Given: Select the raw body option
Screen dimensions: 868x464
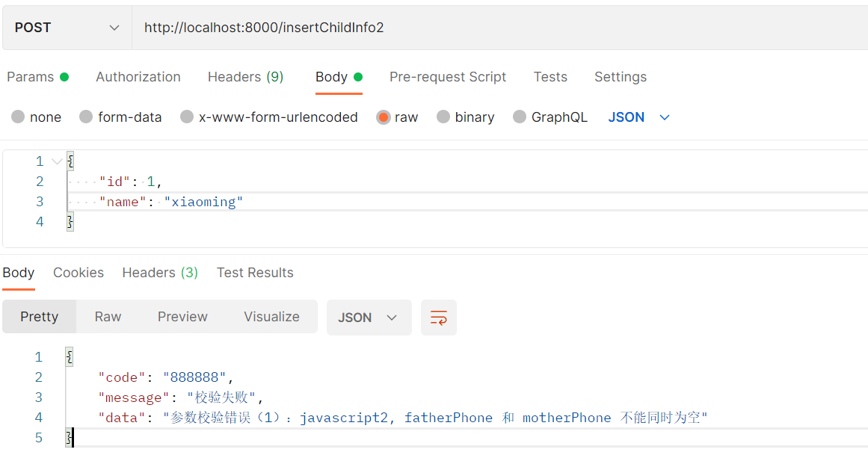Looking at the screenshot, I should click(397, 117).
